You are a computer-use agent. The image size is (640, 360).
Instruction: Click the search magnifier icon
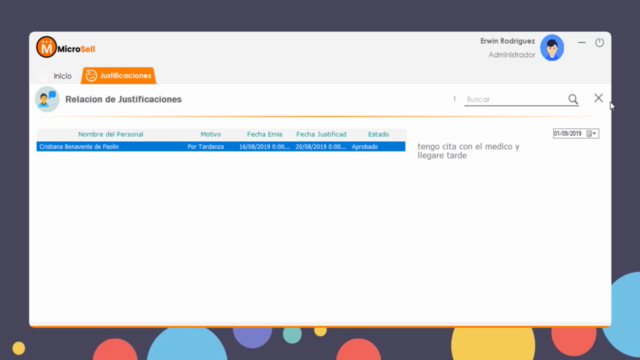(x=573, y=99)
